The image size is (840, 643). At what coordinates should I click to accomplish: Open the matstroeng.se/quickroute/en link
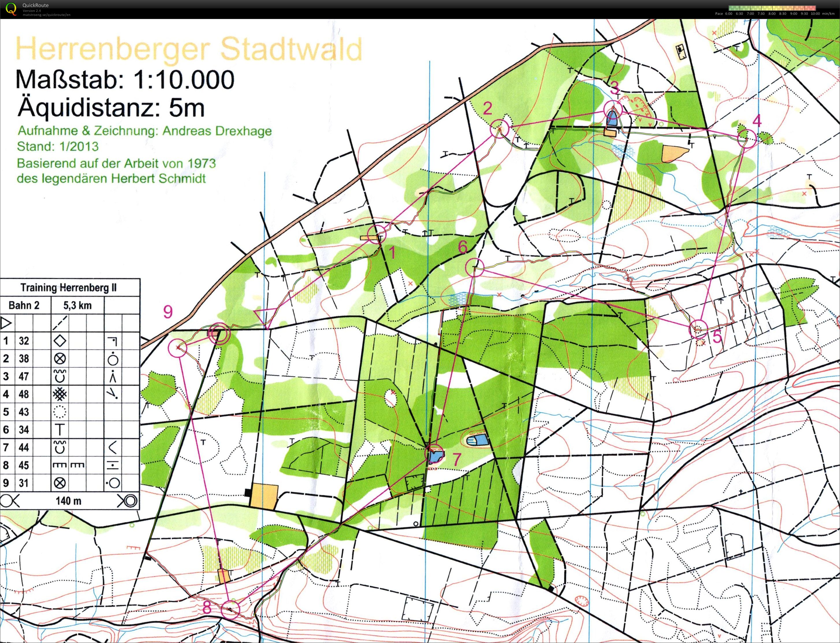tap(46, 15)
